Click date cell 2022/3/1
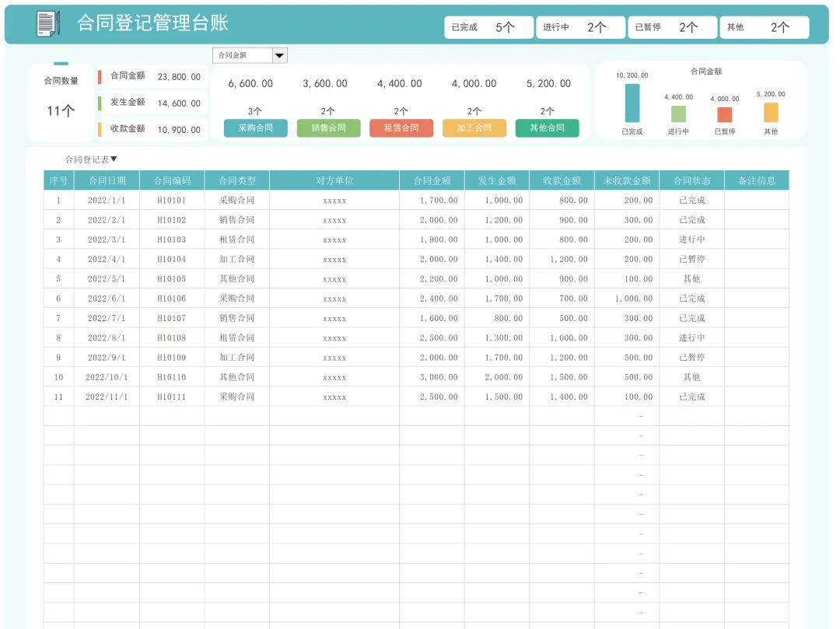Viewport: 840px width, 629px height. 107,239
